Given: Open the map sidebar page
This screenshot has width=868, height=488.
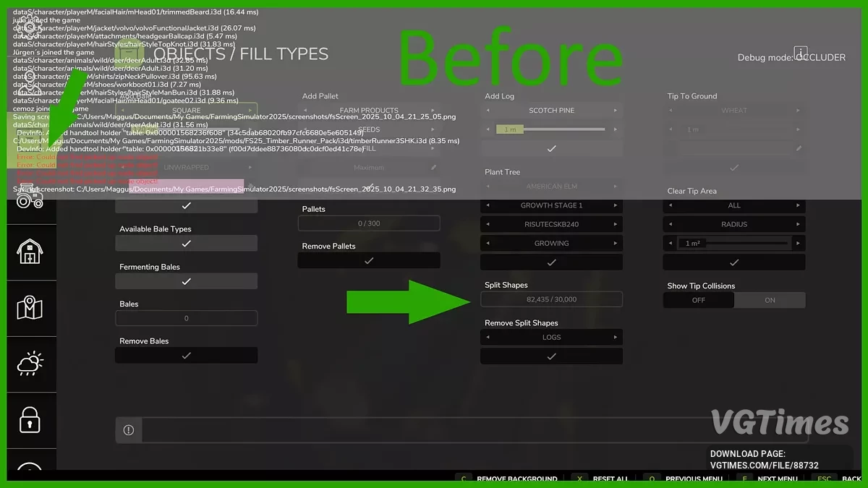Looking at the screenshot, I should [30, 309].
